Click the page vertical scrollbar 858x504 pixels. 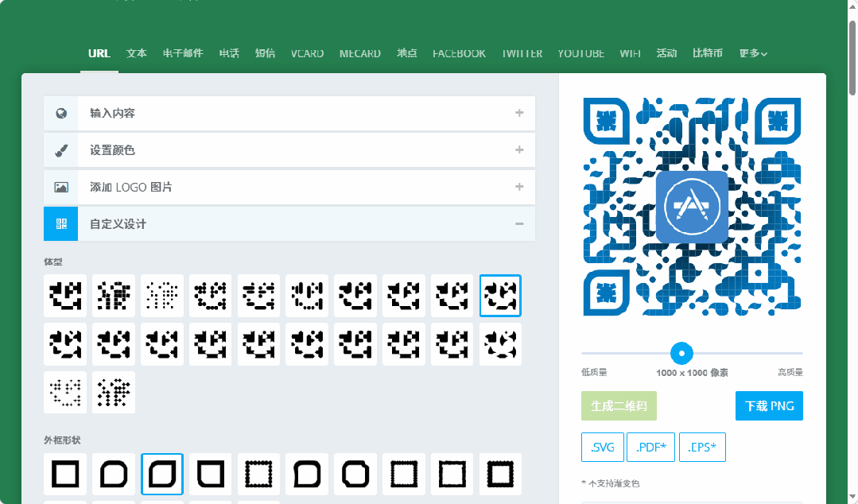pyautogui.click(x=852, y=59)
